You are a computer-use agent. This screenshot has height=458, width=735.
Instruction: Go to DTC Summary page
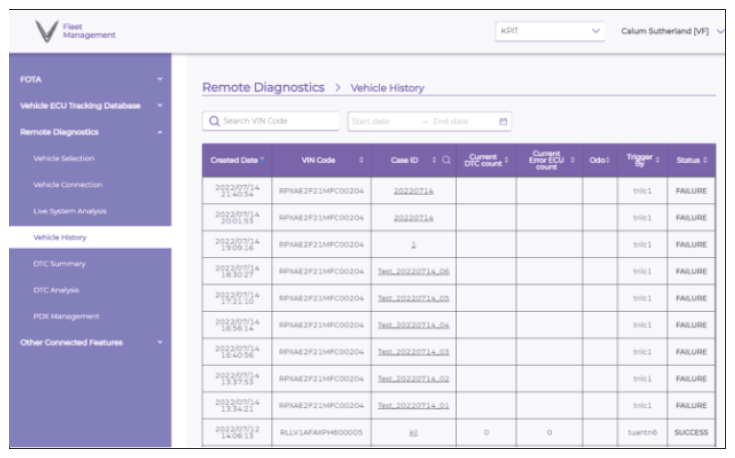(60, 263)
